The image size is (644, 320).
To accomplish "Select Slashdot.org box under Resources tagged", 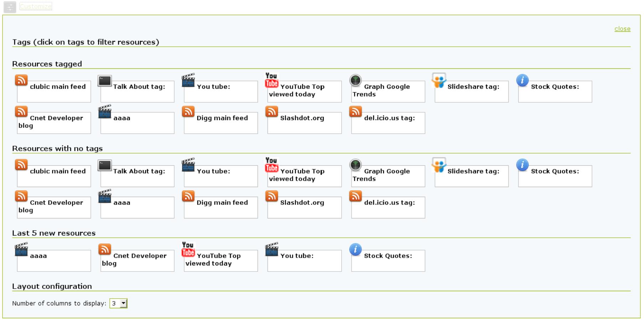I will coord(304,123).
